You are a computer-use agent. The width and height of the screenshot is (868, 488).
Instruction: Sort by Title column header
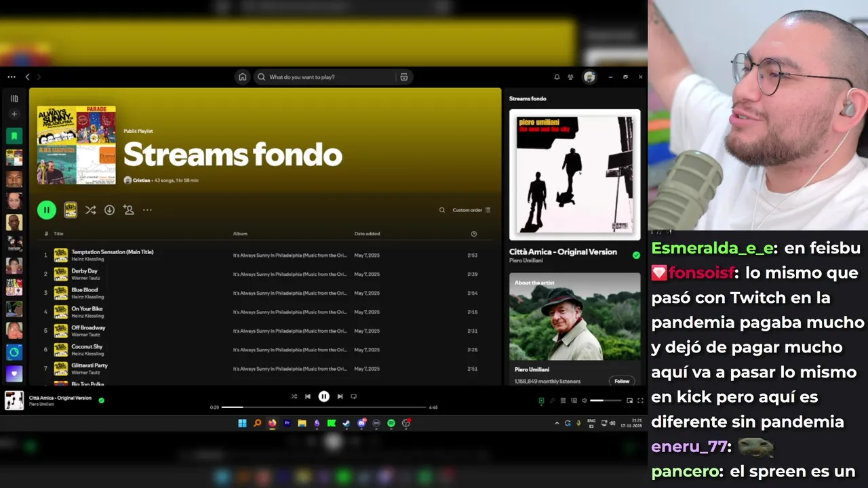(x=58, y=234)
